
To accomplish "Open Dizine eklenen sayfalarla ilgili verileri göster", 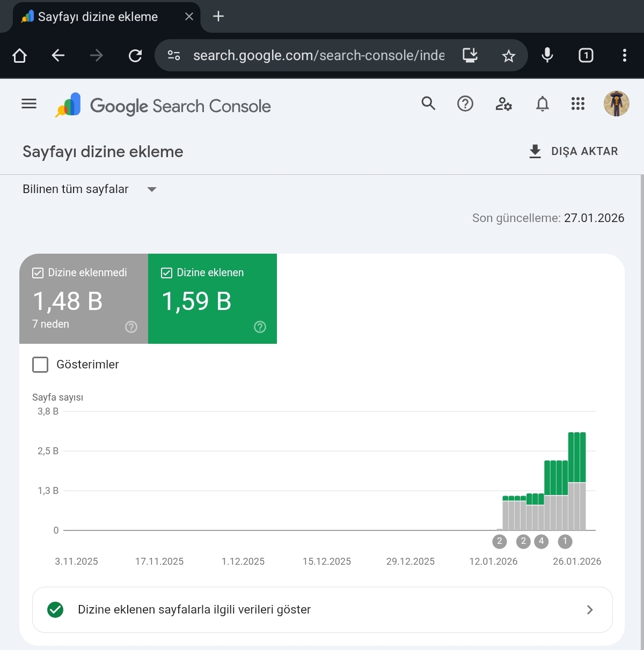I will (322, 610).
